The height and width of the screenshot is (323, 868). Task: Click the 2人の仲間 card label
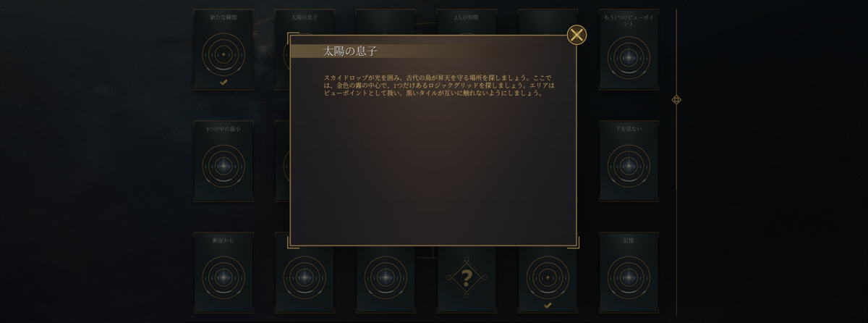pyautogui.click(x=467, y=17)
